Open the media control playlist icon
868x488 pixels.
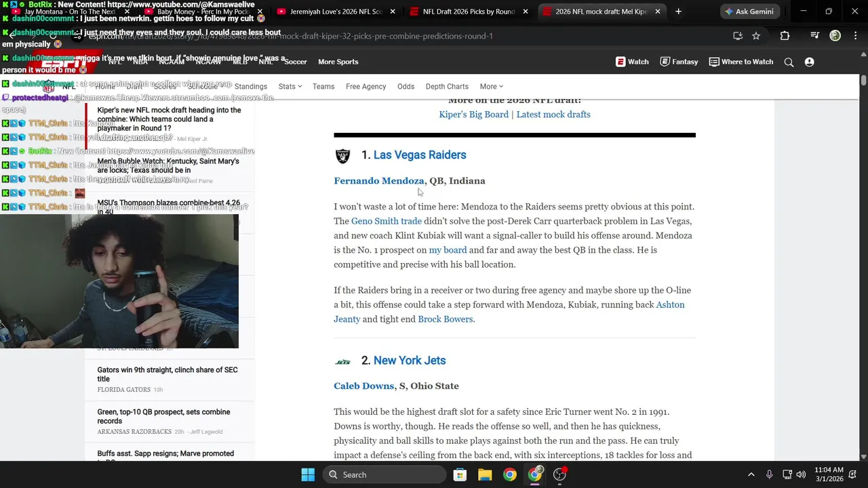(815, 36)
